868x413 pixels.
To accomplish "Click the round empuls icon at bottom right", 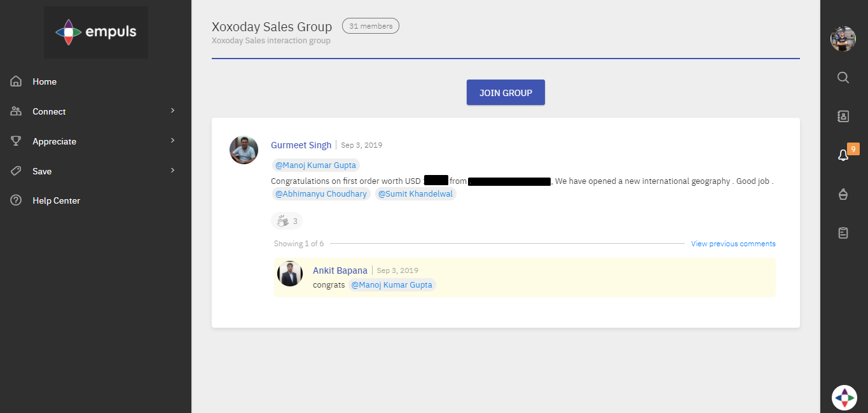I will click(x=844, y=398).
